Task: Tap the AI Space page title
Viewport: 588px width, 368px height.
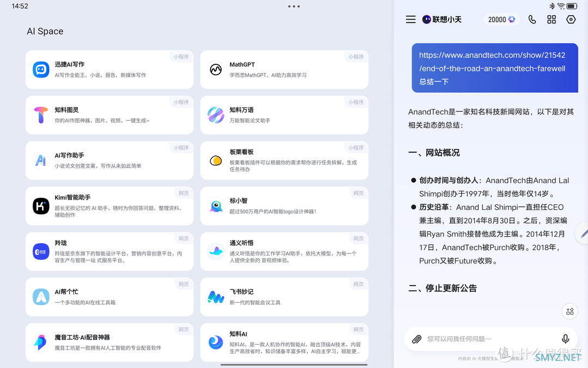Action: (x=45, y=31)
